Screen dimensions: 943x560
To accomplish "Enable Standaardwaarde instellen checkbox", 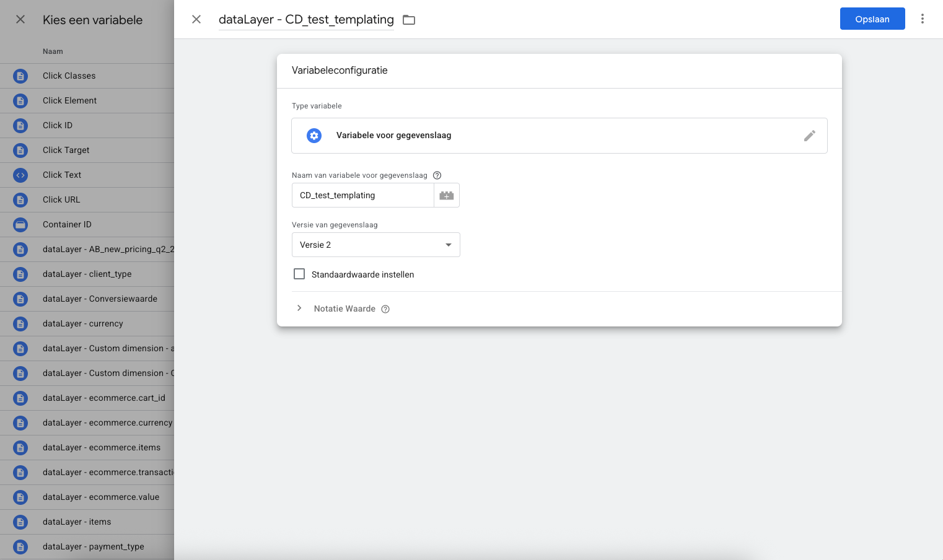I will pos(299,274).
